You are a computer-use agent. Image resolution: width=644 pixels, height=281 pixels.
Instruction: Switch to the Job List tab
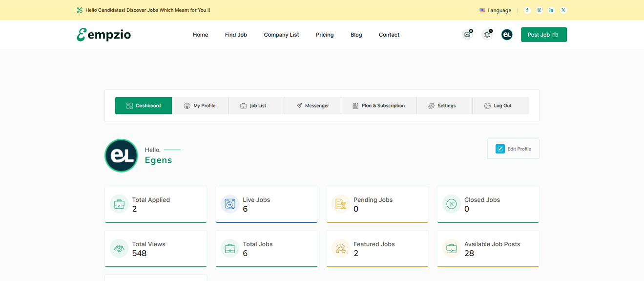pos(257,106)
